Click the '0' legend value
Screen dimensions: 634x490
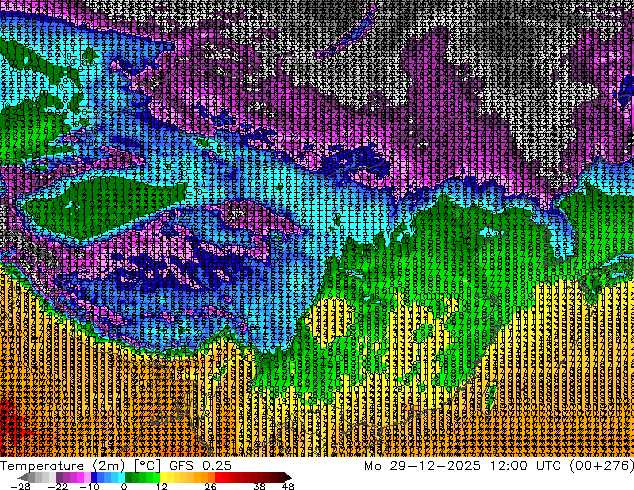click(x=124, y=486)
